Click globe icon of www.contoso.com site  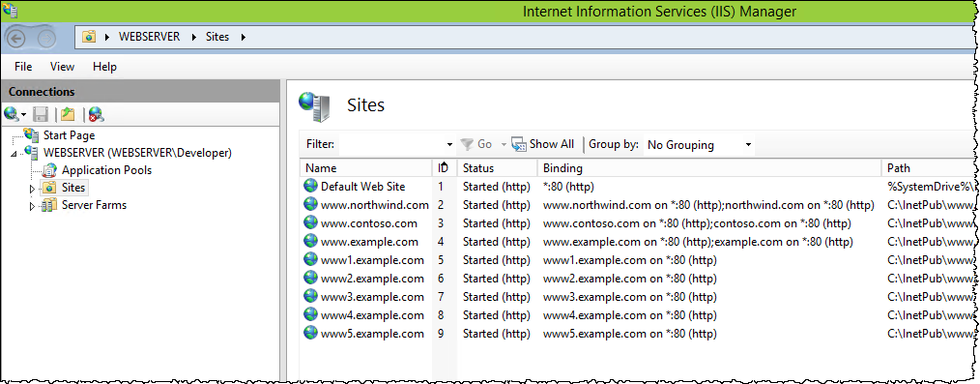coord(310,222)
